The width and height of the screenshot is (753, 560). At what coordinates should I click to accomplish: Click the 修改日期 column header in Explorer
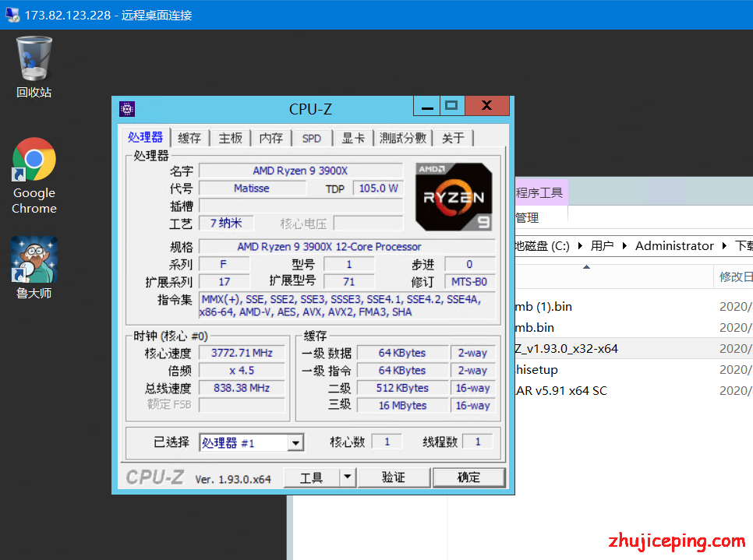point(734,276)
